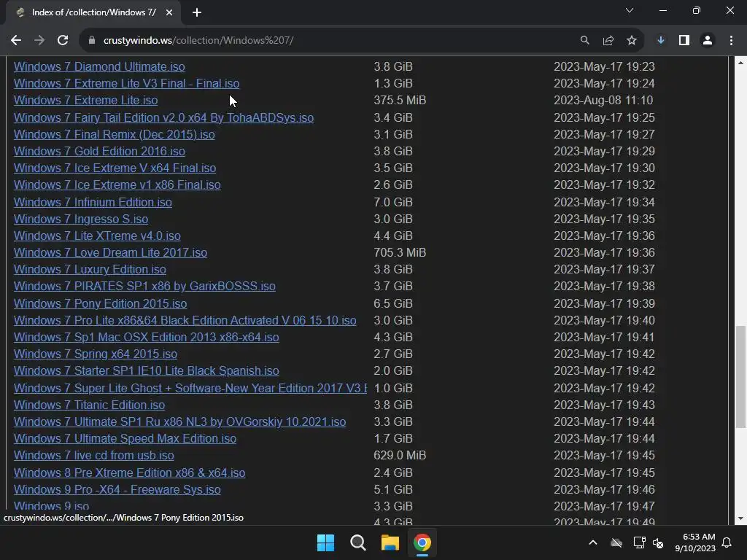Toggle the Chrome side panel
The width and height of the screenshot is (747, 560).
coord(684,41)
